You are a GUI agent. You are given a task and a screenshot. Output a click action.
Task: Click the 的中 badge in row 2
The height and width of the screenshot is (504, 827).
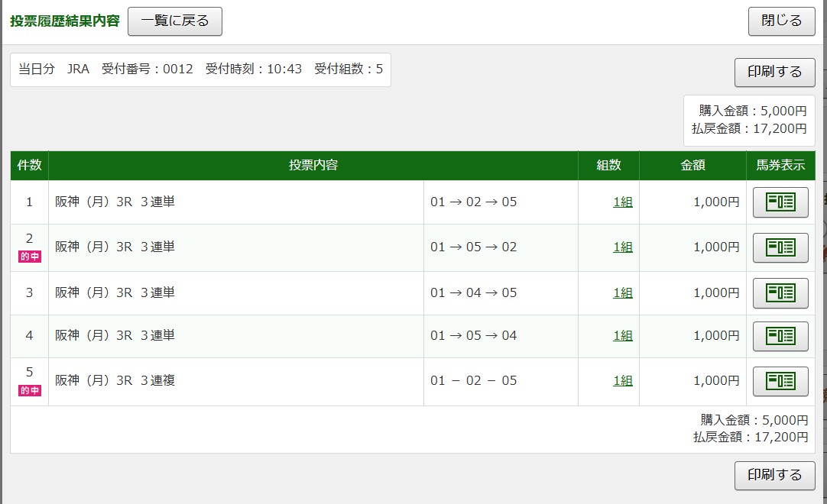pyautogui.click(x=29, y=257)
